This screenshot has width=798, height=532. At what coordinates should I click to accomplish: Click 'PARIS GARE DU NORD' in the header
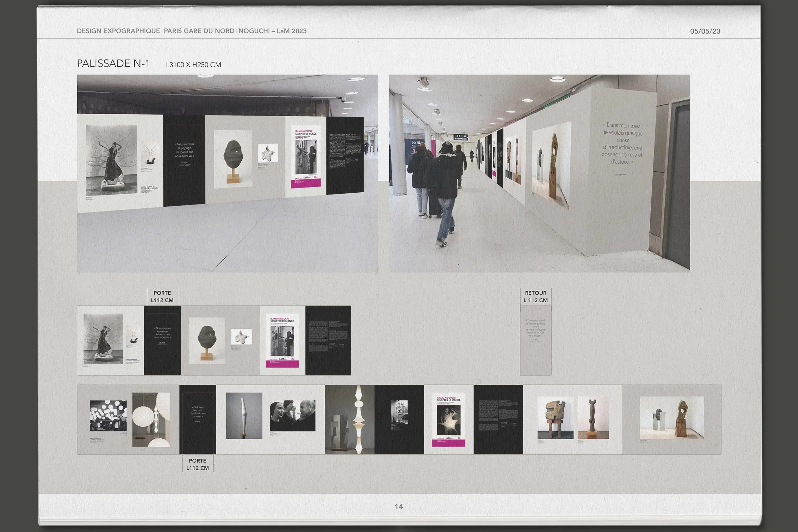pos(199,31)
